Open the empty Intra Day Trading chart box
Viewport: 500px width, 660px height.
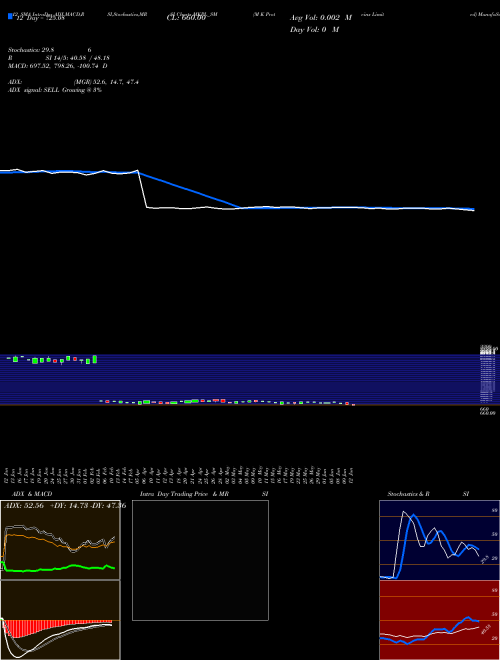(x=200, y=560)
